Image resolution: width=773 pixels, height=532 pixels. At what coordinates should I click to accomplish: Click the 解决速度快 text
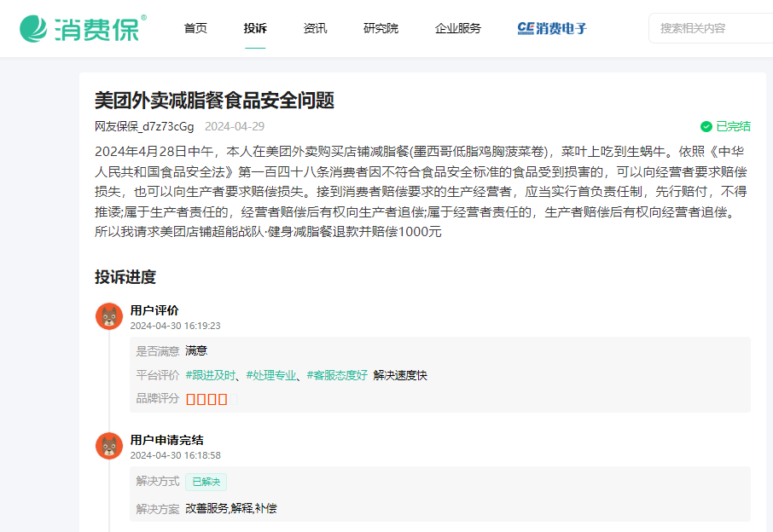tap(400, 375)
